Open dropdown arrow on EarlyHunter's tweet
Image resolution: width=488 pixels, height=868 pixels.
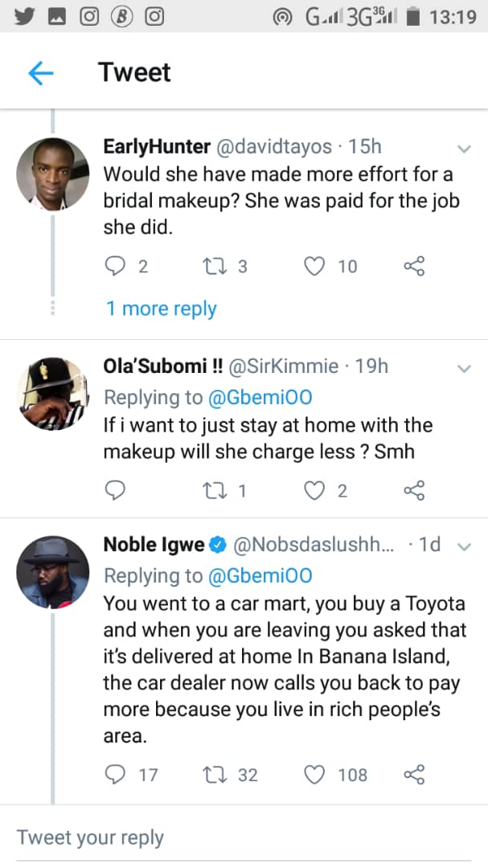pyautogui.click(x=464, y=148)
